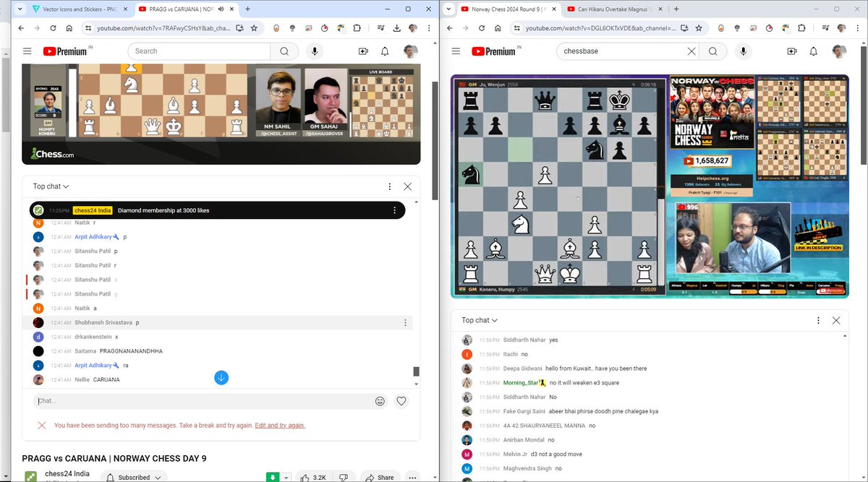The image size is (868, 482).
Task: Reload the page in left browser window
Action: pos(53,28)
